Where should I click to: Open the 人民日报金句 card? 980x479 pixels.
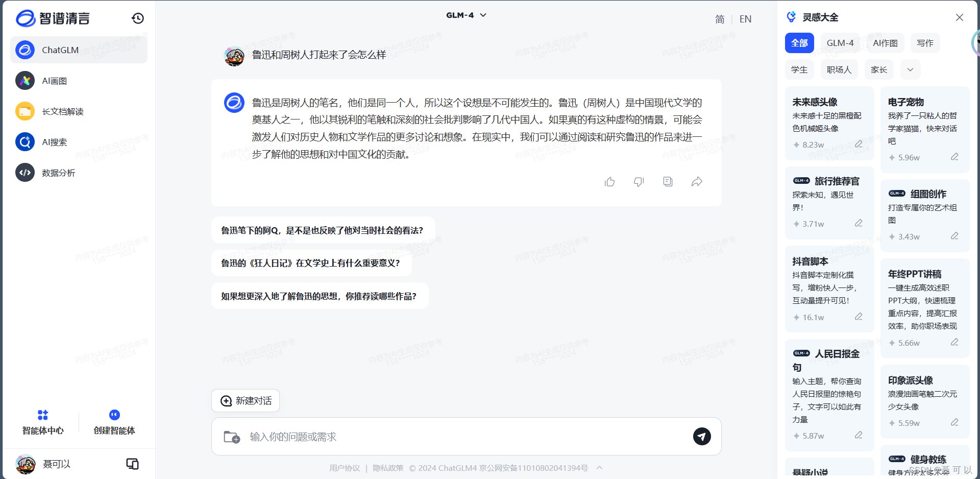point(829,395)
